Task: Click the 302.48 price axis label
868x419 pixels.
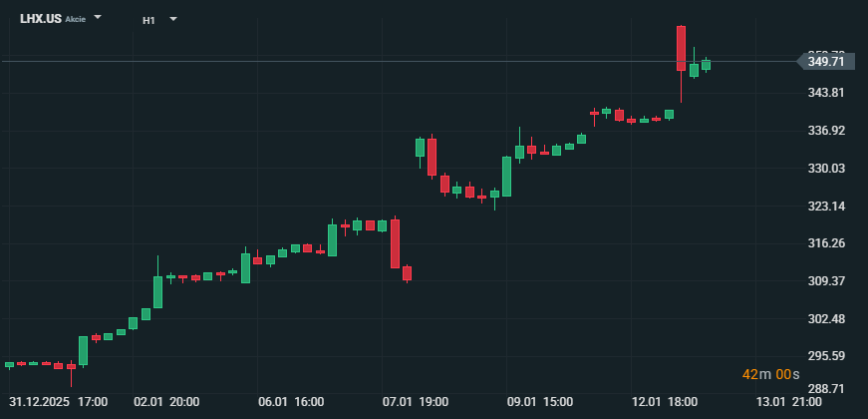Action: point(825,319)
